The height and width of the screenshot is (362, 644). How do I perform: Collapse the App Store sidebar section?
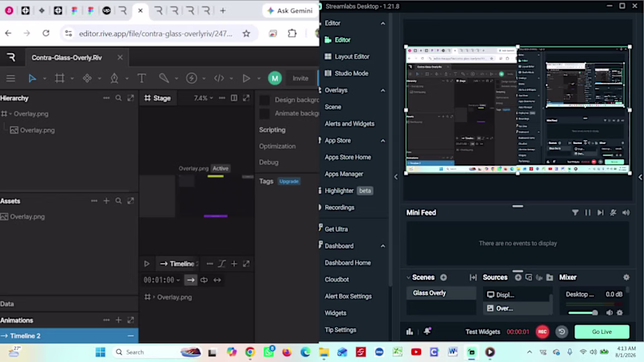coord(383,141)
